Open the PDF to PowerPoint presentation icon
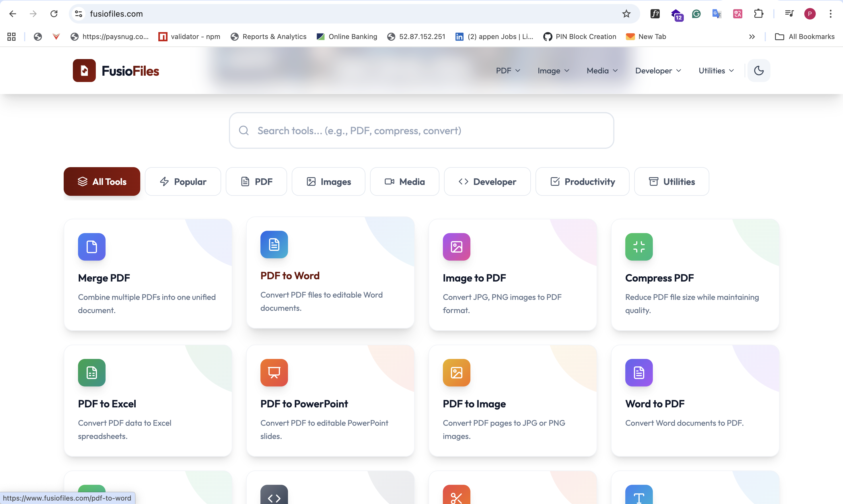This screenshot has width=843, height=504. pyautogui.click(x=274, y=373)
